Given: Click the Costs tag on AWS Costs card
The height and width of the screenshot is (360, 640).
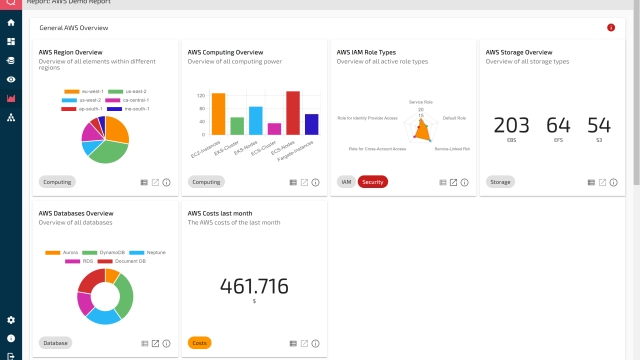Looking at the screenshot, I should click(x=200, y=343).
